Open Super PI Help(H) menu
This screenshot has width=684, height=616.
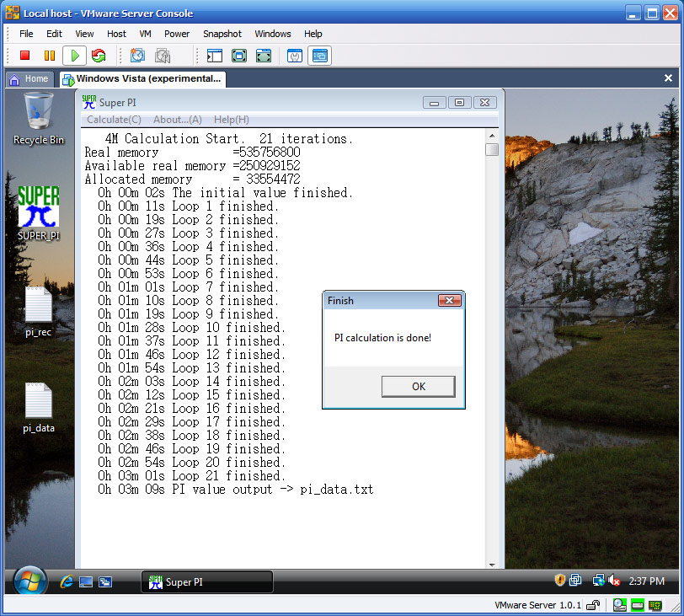pos(231,120)
